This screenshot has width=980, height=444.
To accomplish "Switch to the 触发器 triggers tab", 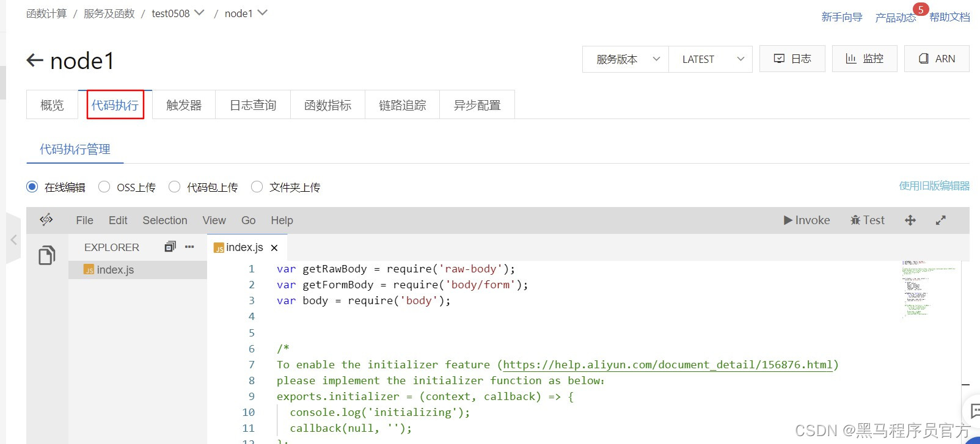I will pos(184,105).
